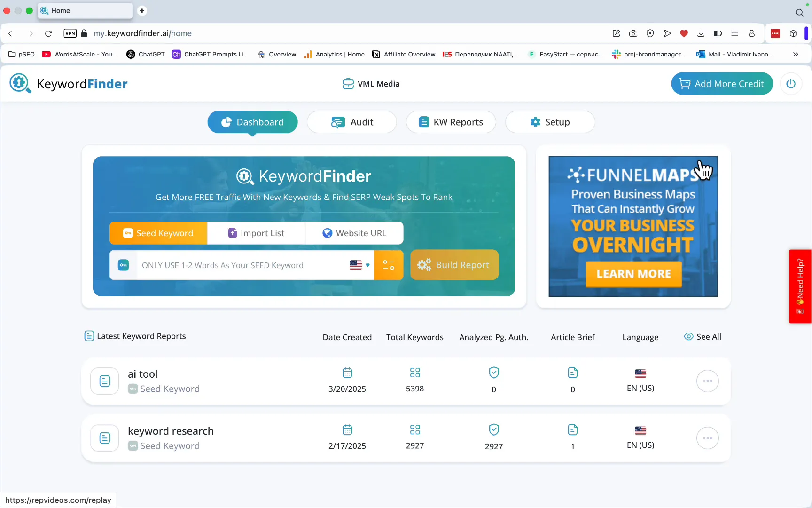Click See All reports link

[x=703, y=337]
